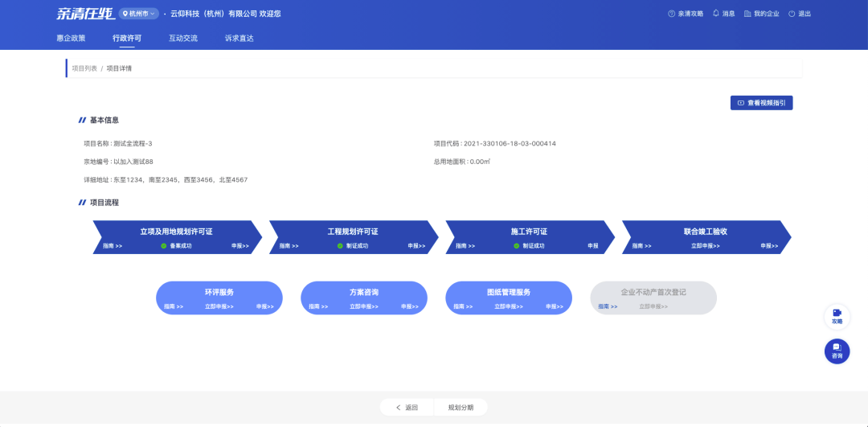Click company name 云仰科技（杭州）有限公司
The height and width of the screenshot is (427, 868).
point(215,14)
